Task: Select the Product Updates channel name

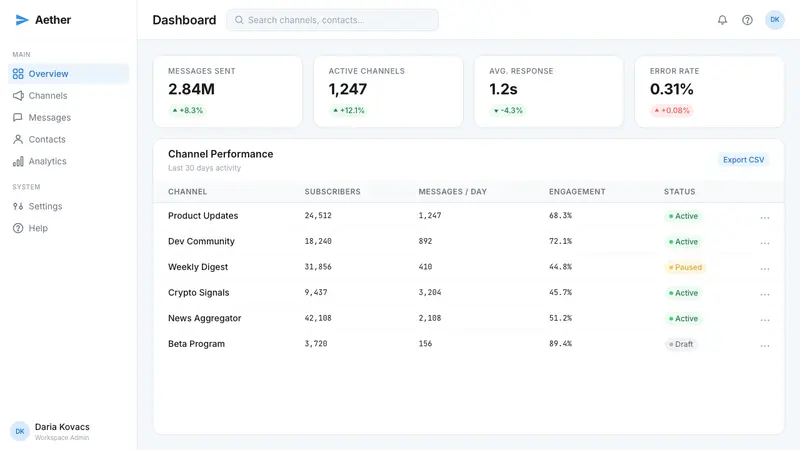Action: pyautogui.click(x=203, y=216)
